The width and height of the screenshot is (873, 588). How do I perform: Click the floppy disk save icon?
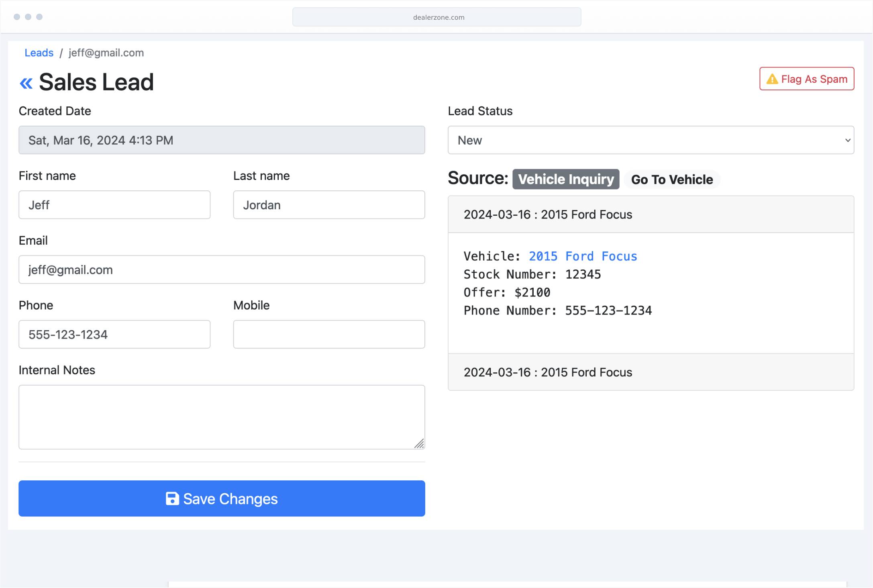click(172, 498)
